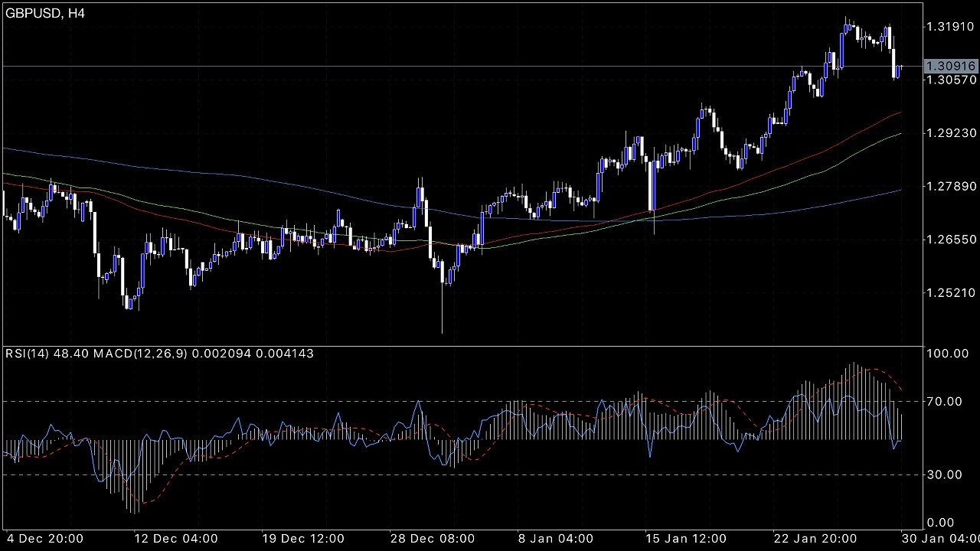Select the 1.26550 price level label
This screenshot has width=980, height=551.
pyautogui.click(x=951, y=240)
